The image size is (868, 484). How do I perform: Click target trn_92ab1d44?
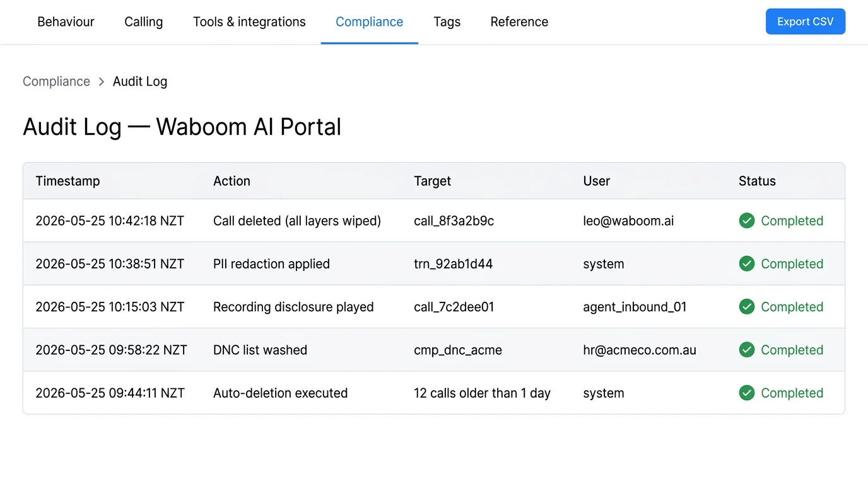[x=453, y=264]
